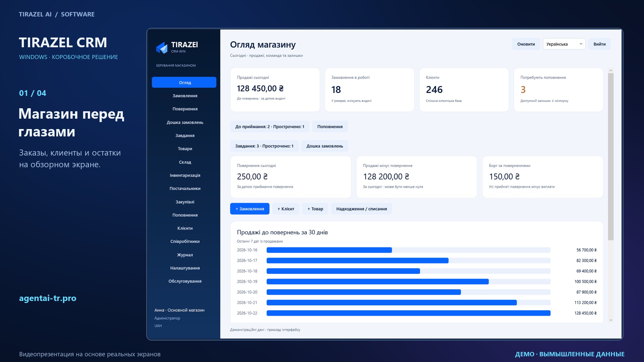This screenshot has height=362, width=644.
Task: Click the '113 200,00 ₴' value
Action: (x=585, y=302)
